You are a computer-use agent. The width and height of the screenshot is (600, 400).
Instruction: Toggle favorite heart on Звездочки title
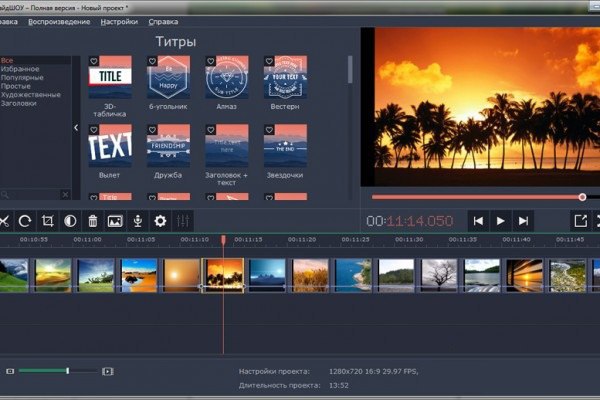[269, 130]
